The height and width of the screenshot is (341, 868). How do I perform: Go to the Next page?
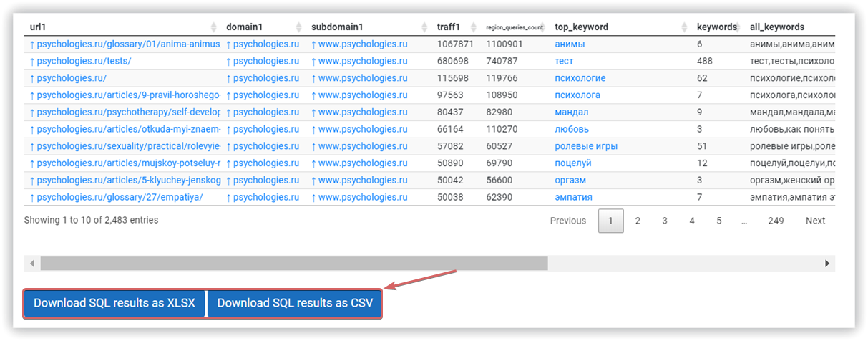click(816, 221)
